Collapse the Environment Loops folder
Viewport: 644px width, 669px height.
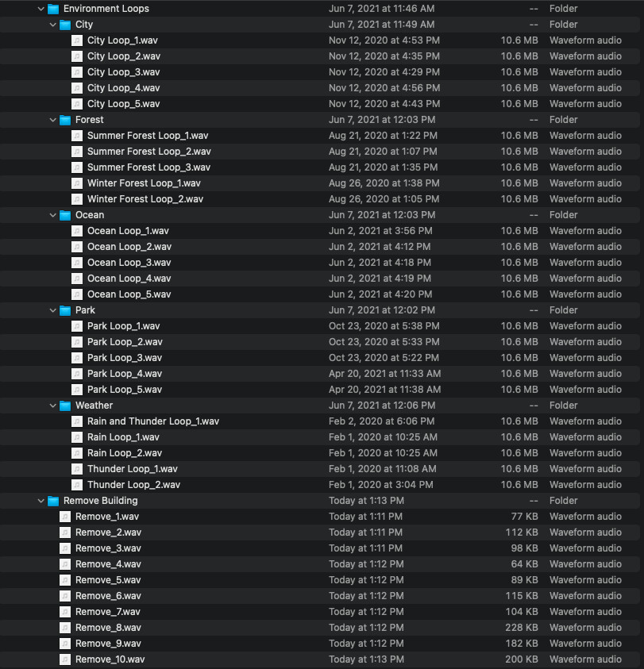coord(40,9)
